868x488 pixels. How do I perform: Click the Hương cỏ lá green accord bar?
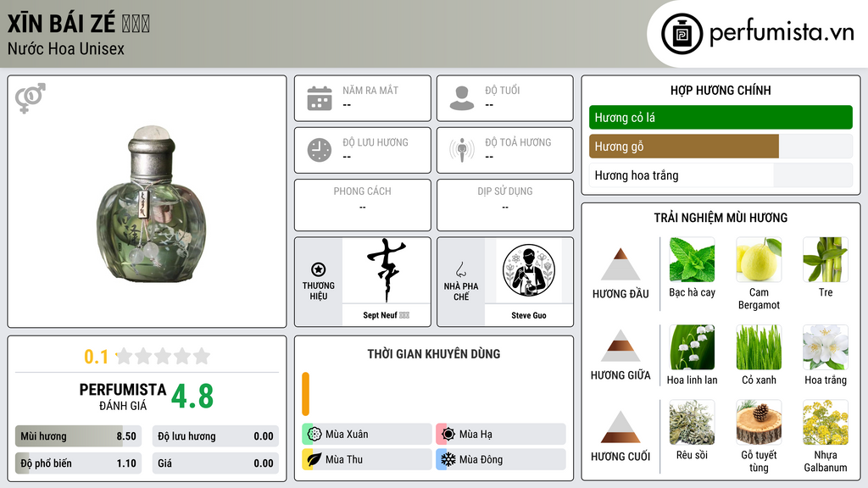pyautogui.click(x=721, y=117)
